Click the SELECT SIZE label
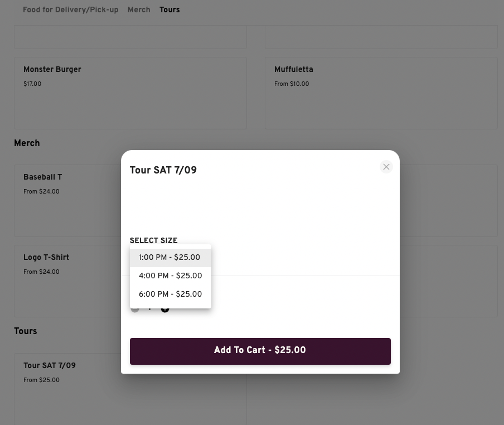504x425 pixels. 154,240
